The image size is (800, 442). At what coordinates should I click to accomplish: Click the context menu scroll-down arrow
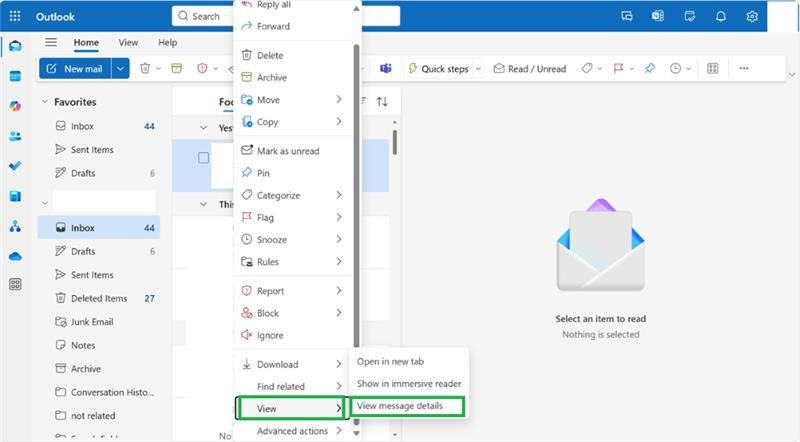click(x=356, y=433)
